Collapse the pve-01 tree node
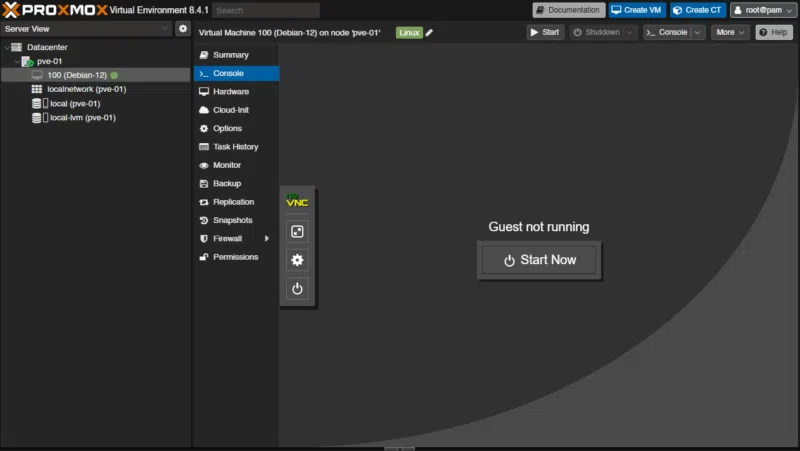This screenshot has height=451, width=800. [17, 61]
